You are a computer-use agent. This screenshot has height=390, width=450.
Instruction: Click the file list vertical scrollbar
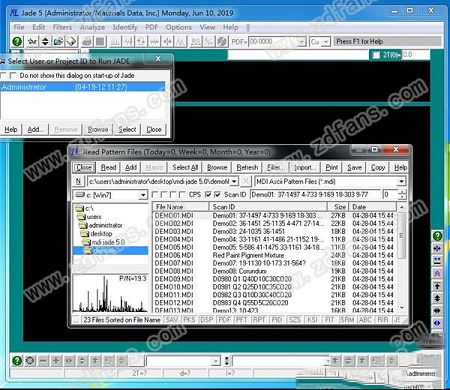coord(402,258)
